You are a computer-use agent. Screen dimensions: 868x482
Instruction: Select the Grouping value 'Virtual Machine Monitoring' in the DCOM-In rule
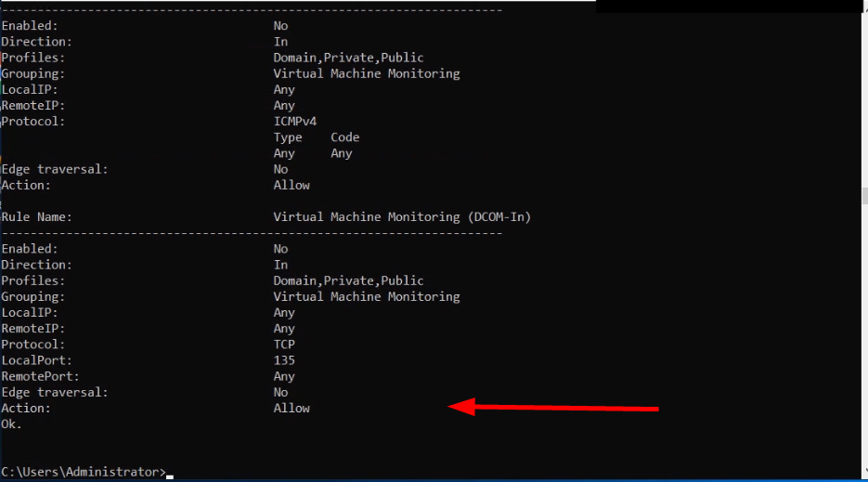(x=367, y=297)
